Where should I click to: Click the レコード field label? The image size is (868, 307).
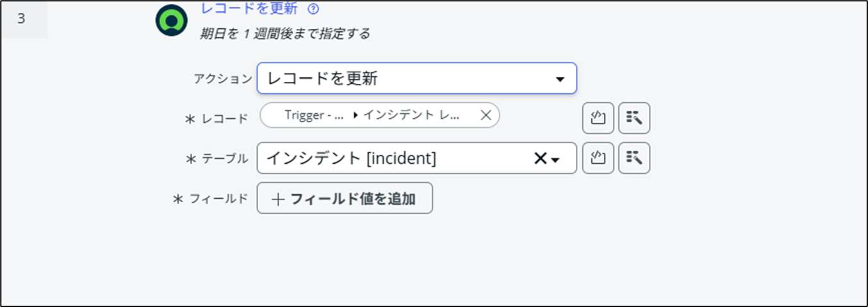point(224,119)
